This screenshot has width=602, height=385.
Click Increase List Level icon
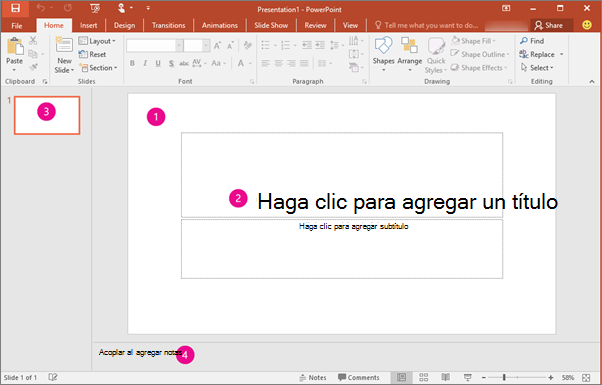[x=320, y=45]
